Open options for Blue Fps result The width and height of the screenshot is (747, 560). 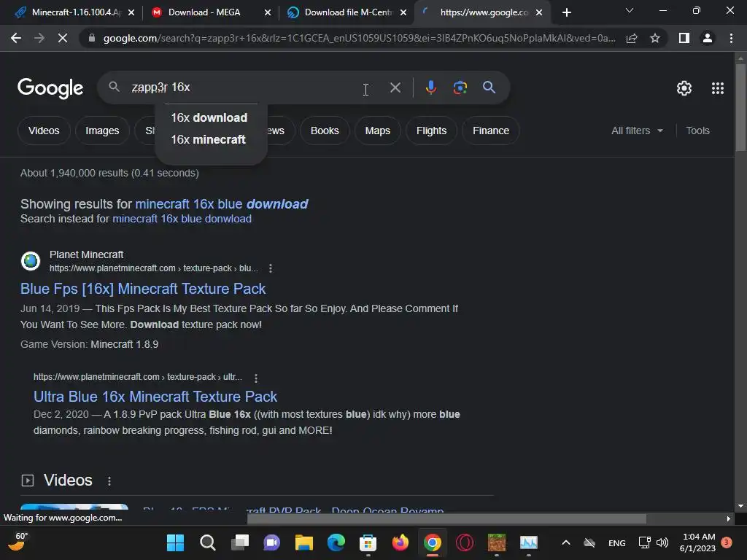[271, 268]
